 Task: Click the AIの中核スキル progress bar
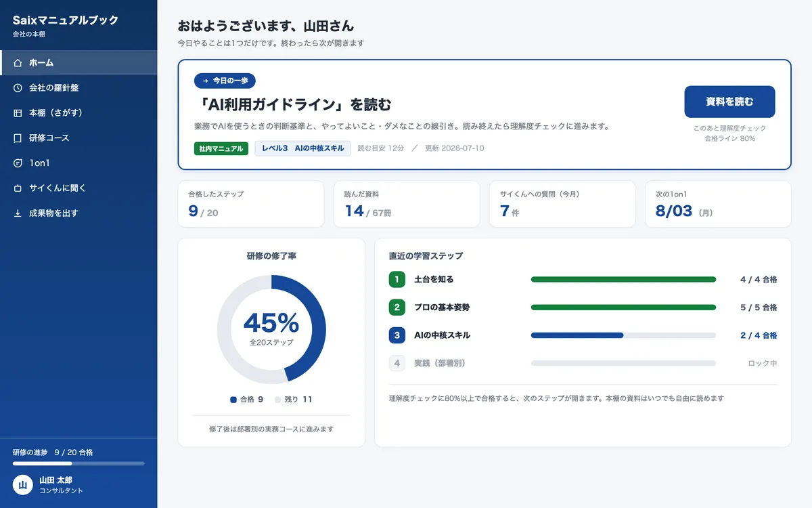pos(623,335)
